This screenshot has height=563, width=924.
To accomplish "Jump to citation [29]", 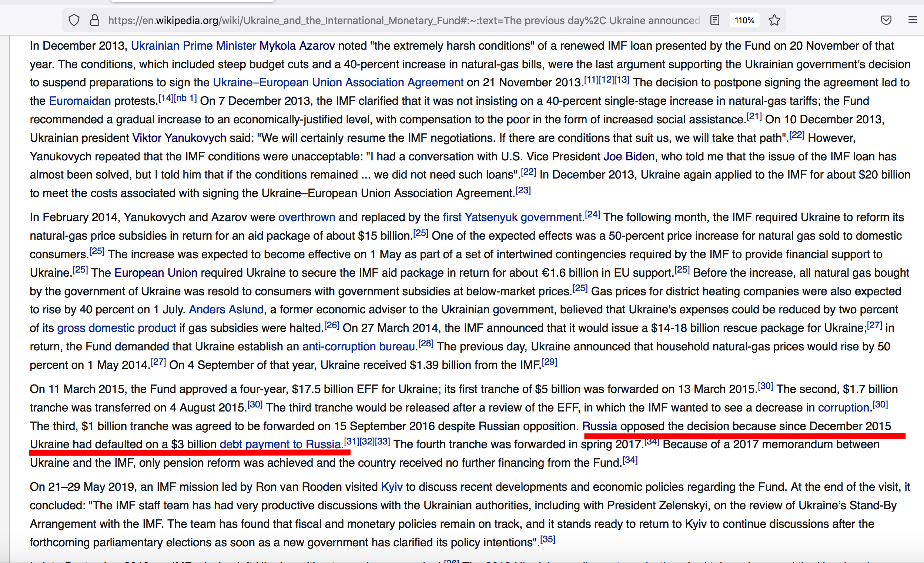I will coord(549,362).
